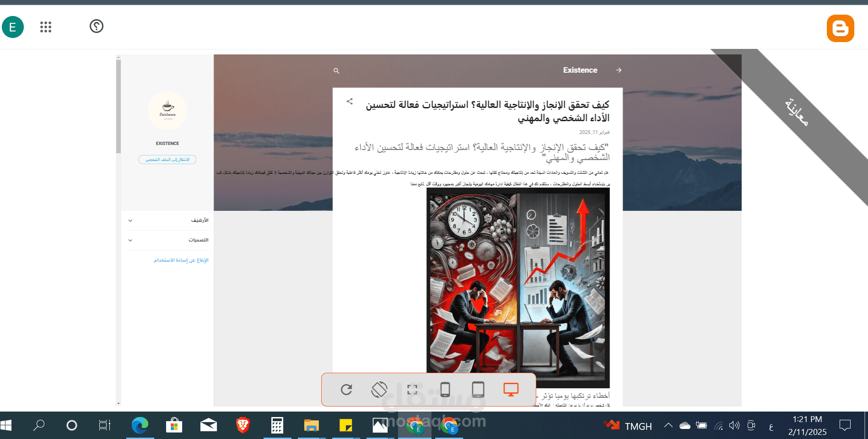Click the sidebar vertical scrollbar
Image resolution: width=868 pixels, height=439 pixels.
pyautogui.click(x=119, y=106)
